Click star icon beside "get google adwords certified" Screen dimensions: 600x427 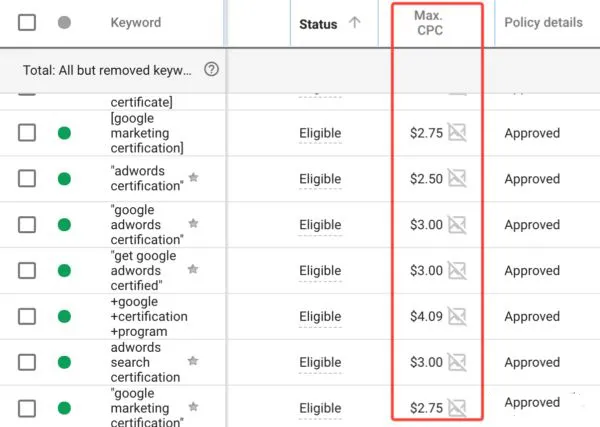point(193,269)
